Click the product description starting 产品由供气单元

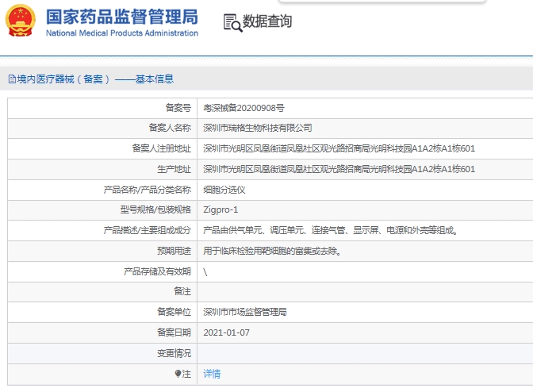[330, 230]
